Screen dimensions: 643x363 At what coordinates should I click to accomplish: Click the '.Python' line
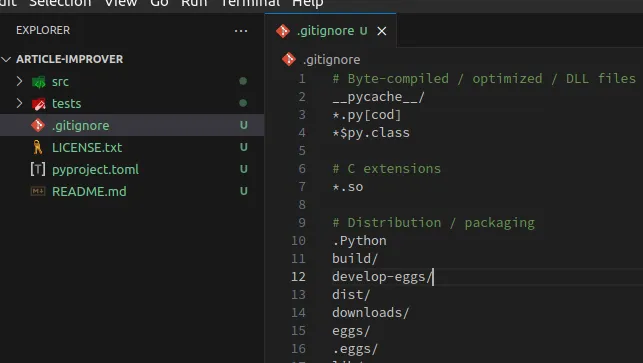click(x=359, y=241)
